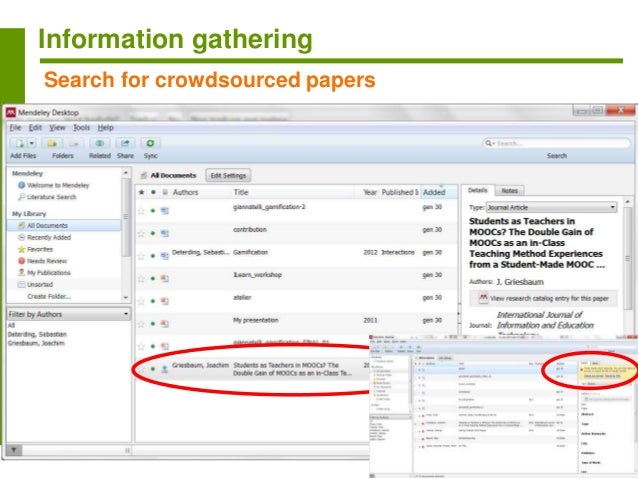This screenshot has width=638, height=479.
Task: Click View research catalog entry for this paper
Action: click(x=543, y=298)
